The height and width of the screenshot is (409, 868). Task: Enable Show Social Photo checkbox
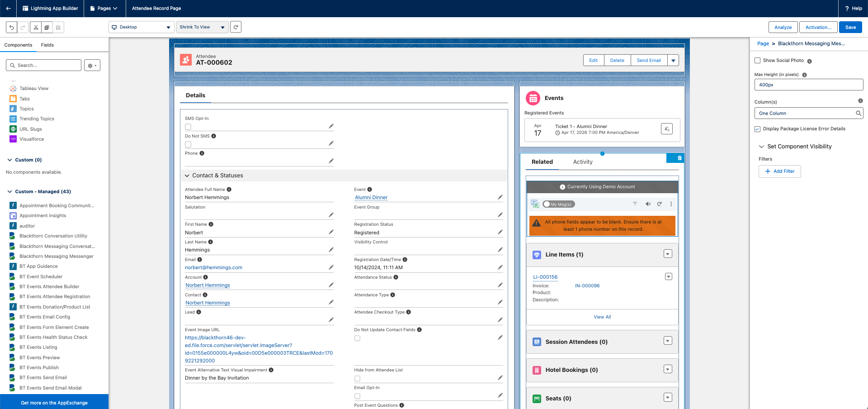click(758, 61)
